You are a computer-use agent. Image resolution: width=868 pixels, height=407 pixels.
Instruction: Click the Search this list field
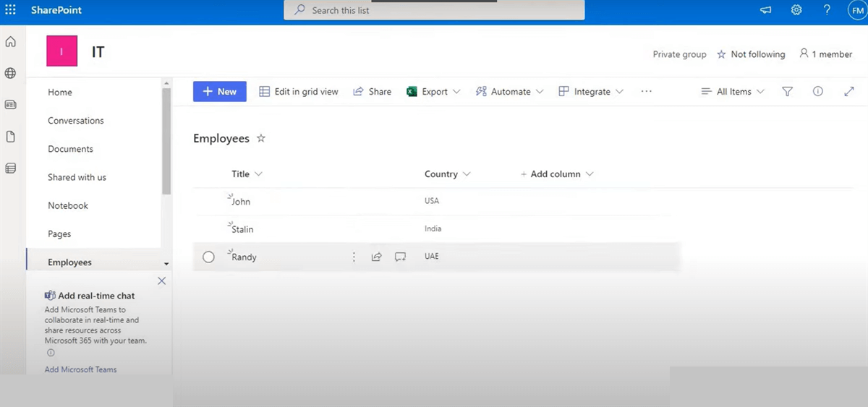434,10
